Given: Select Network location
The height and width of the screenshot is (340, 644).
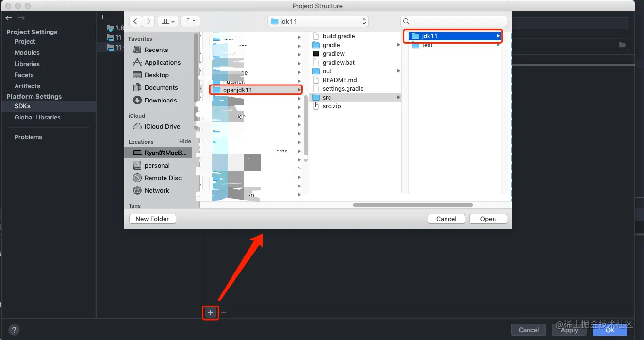Looking at the screenshot, I should click(156, 190).
